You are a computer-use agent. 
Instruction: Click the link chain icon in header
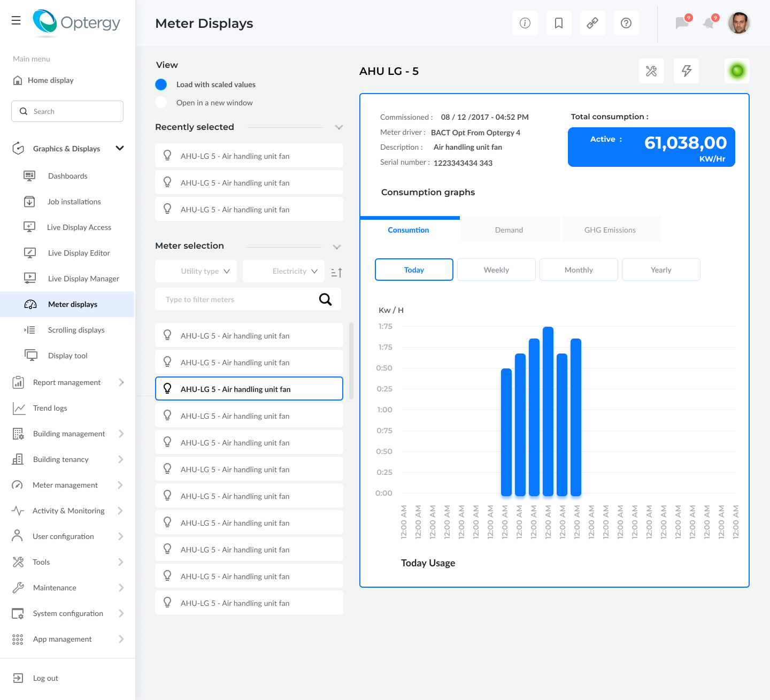click(592, 23)
